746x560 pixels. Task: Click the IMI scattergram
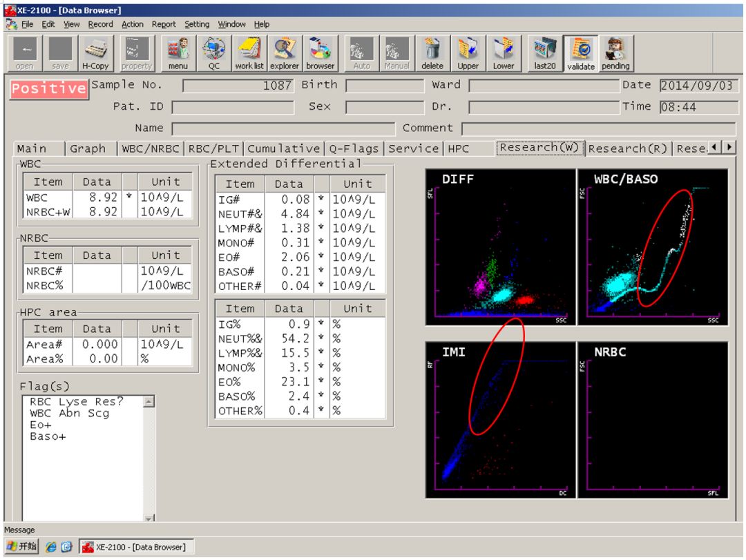pos(501,420)
